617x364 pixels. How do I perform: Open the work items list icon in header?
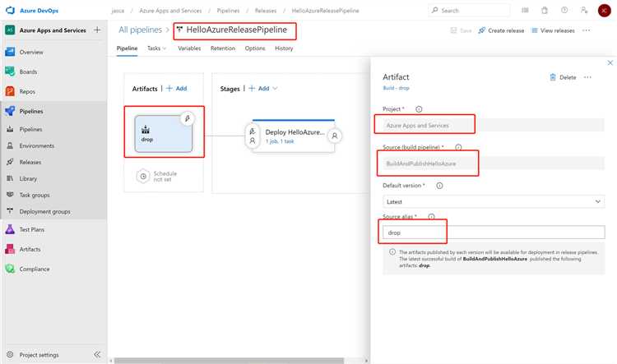[525, 11]
